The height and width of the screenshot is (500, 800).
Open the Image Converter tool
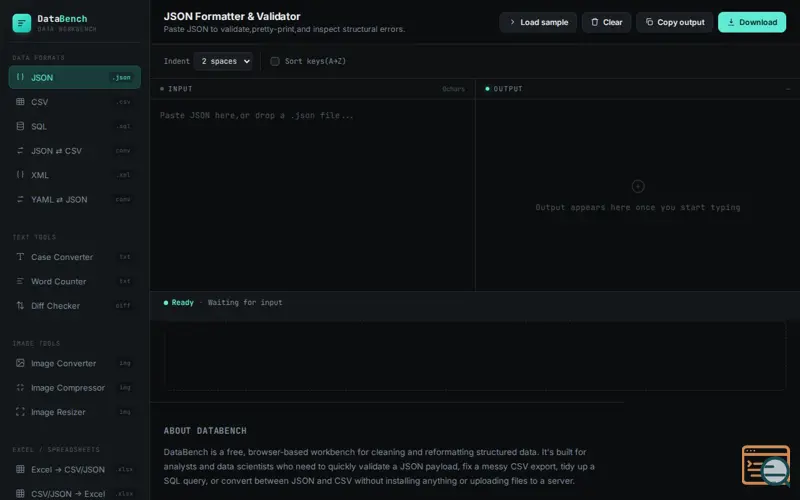(74, 363)
